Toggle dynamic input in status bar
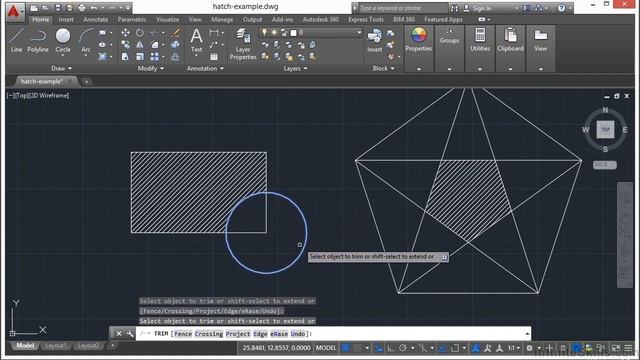This screenshot has width=640, height=360. pos(379,348)
